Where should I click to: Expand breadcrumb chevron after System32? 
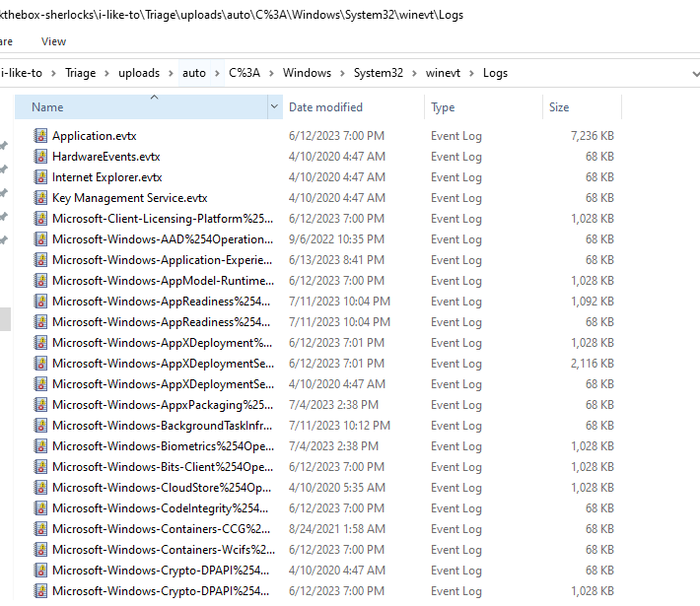pos(416,73)
